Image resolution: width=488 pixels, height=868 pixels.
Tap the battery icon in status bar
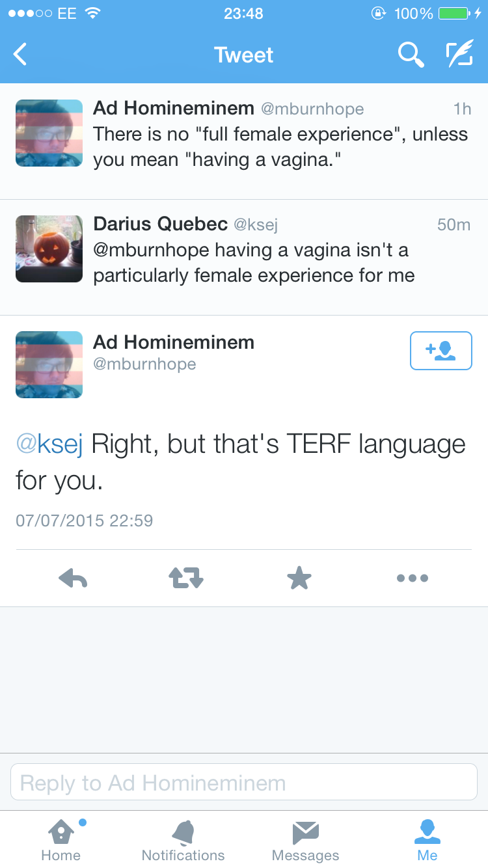[x=454, y=13]
